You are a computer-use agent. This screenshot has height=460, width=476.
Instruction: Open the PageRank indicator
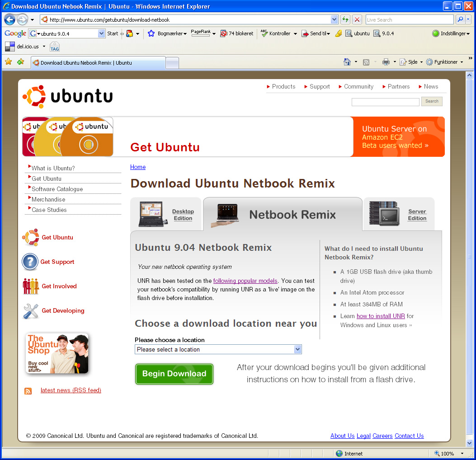pyautogui.click(x=201, y=33)
